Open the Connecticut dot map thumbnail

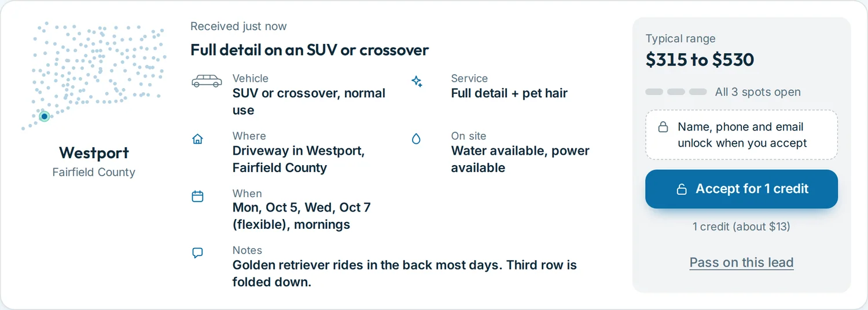point(94,75)
